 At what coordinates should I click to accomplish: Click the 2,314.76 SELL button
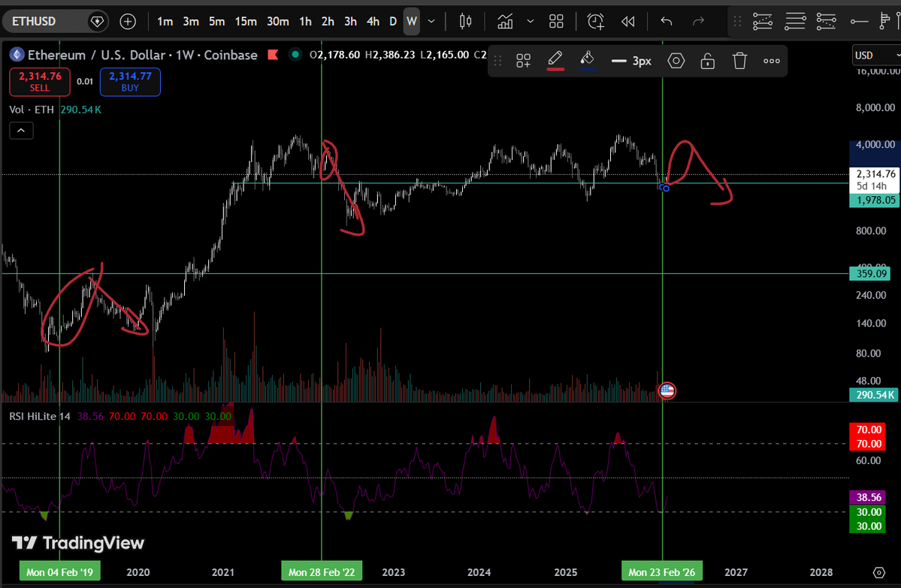[x=40, y=82]
